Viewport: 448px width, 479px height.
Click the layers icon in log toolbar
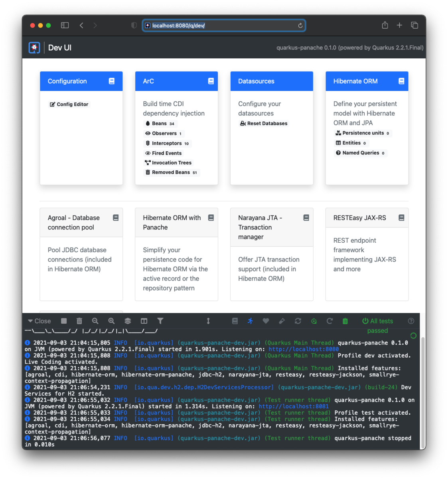tap(128, 321)
